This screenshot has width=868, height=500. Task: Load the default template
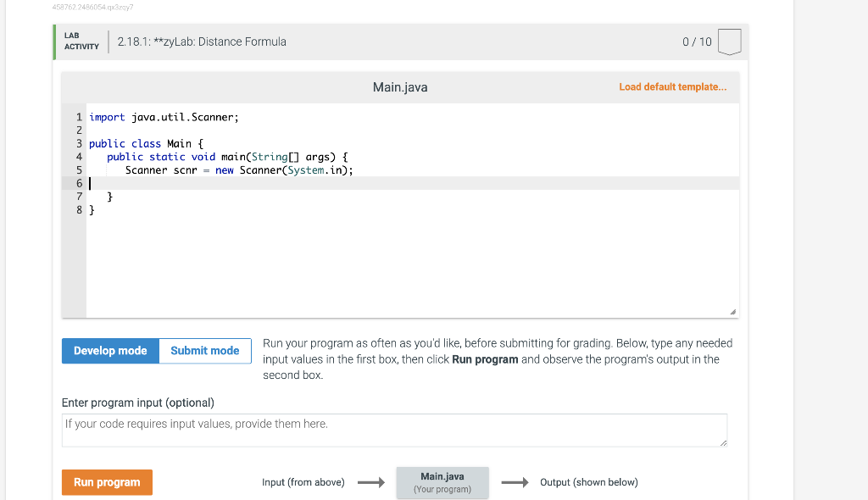(x=672, y=87)
